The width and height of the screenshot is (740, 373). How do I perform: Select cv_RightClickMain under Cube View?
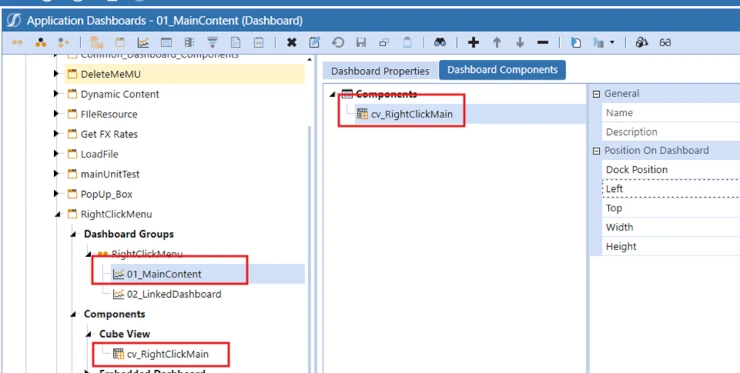(168, 354)
